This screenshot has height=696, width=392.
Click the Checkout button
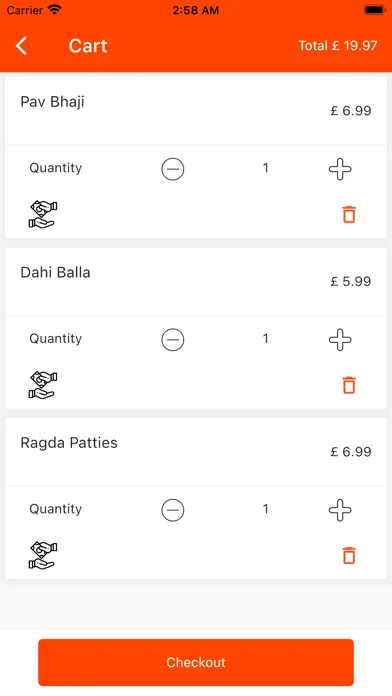[x=196, y=662]
